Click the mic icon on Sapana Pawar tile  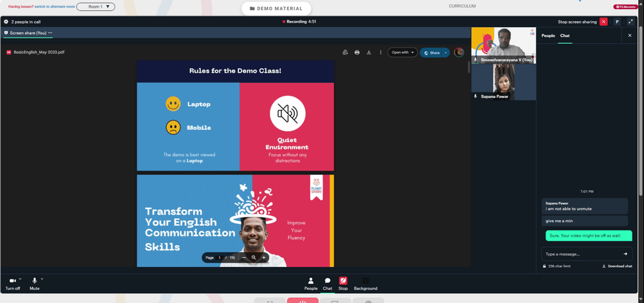[x=476, y=96]
